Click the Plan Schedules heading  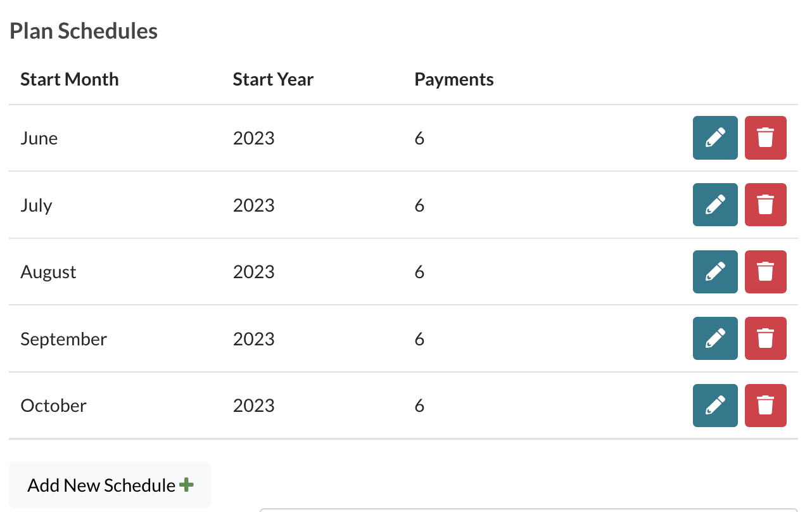[x=84, y=31]
